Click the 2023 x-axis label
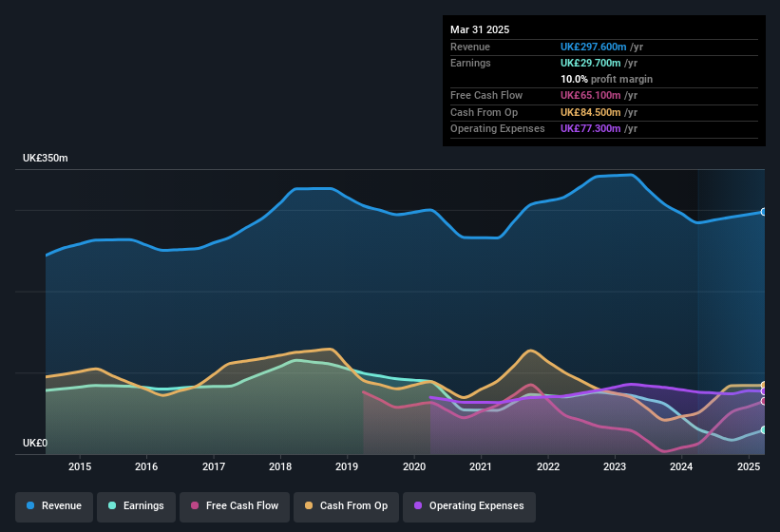 point(615,466)
